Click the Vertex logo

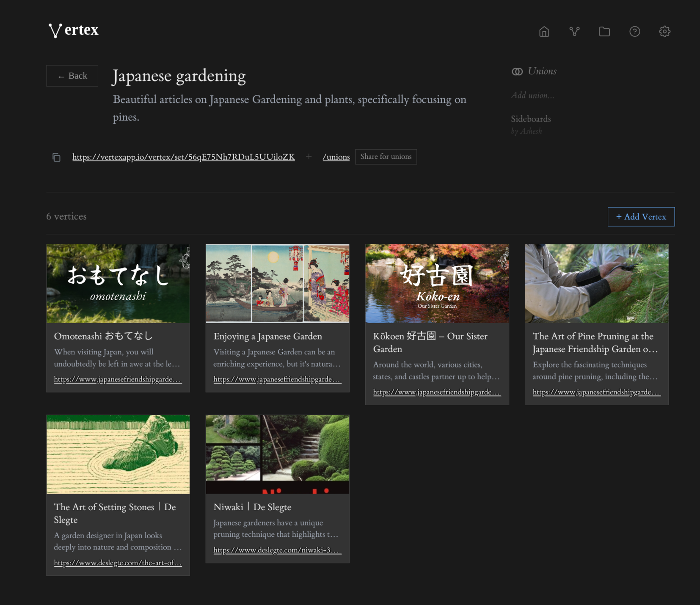point(73,30)
